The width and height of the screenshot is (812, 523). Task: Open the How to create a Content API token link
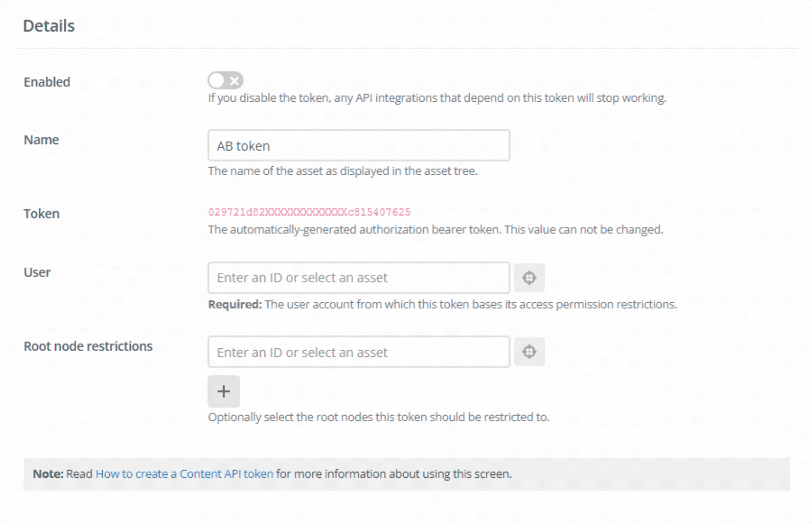click(x=184, y=474)
